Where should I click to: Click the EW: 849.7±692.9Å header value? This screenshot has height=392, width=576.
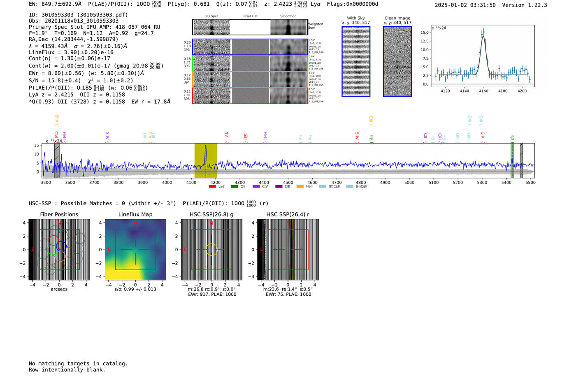pyautogui.click(x=55, y=4)
